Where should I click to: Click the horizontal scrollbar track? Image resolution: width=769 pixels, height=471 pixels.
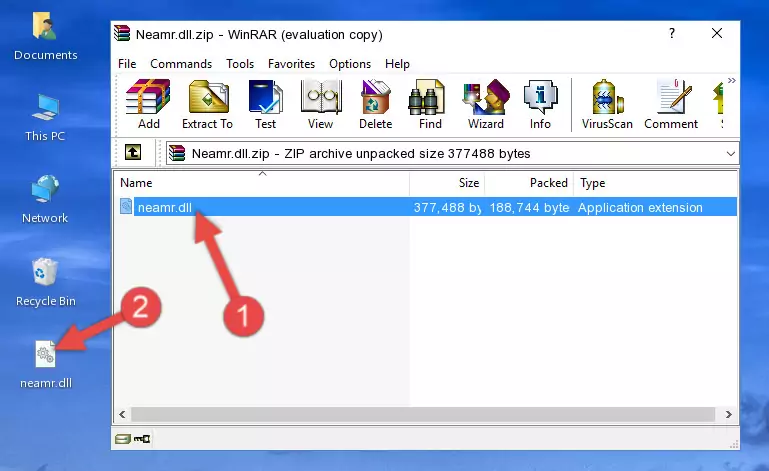pos(422,415)
